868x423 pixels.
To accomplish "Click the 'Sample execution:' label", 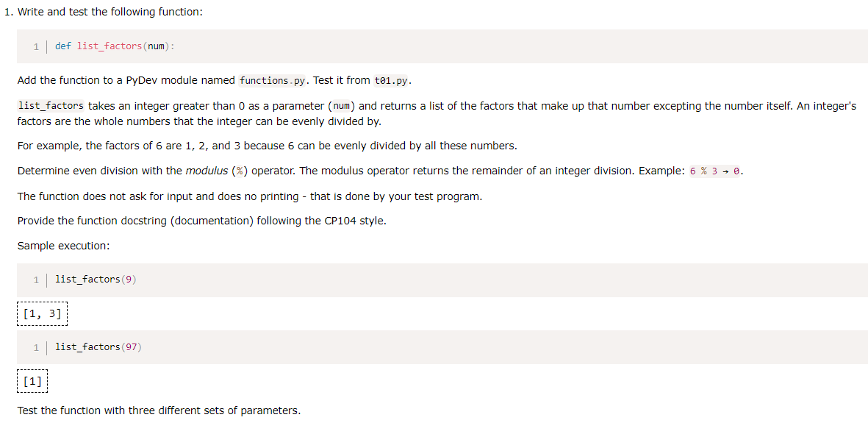I will (x=64, y=246).
